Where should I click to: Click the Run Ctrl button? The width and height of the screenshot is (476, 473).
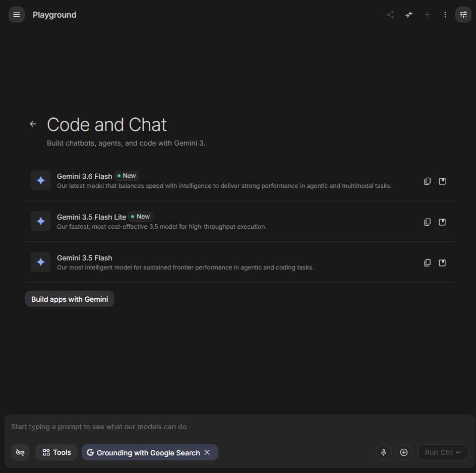point(443,452)
